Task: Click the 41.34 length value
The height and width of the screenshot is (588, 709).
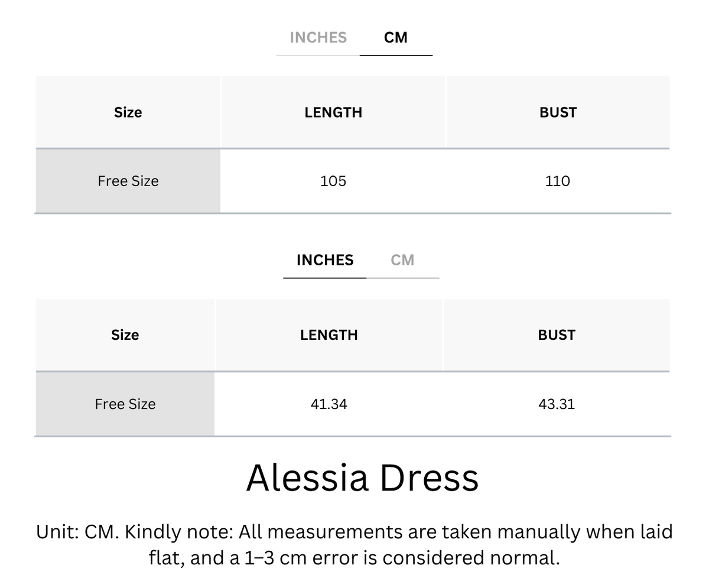Action: 329,404
